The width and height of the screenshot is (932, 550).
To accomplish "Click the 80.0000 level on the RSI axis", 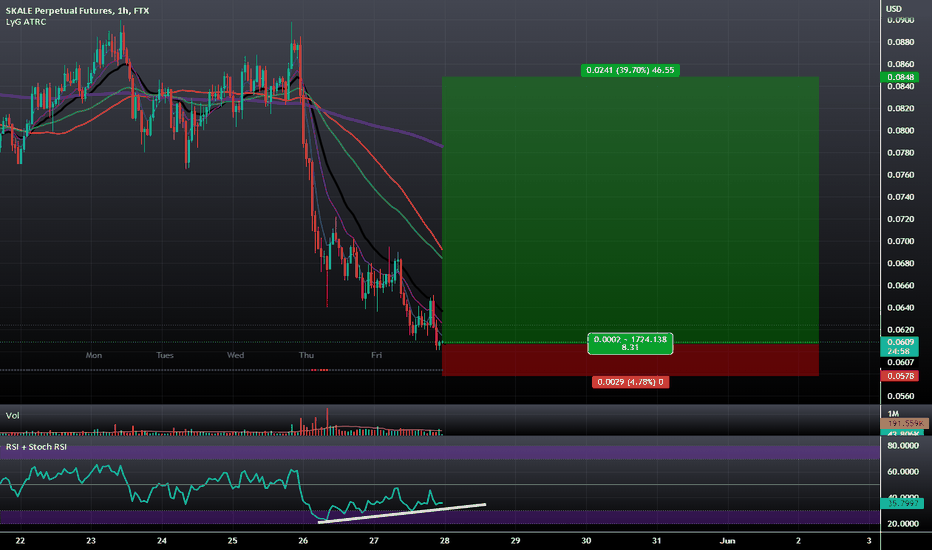I will click(x=903, y=445).
